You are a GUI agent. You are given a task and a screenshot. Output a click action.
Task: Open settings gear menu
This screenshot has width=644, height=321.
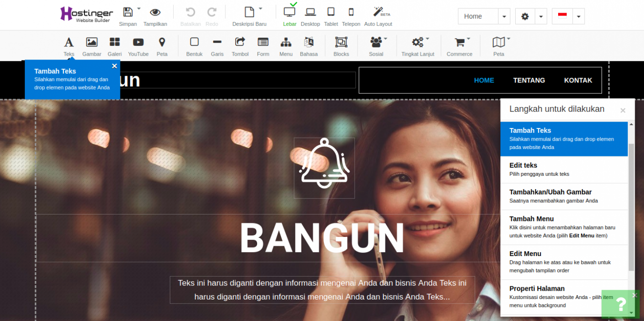[x=525, y=16]
